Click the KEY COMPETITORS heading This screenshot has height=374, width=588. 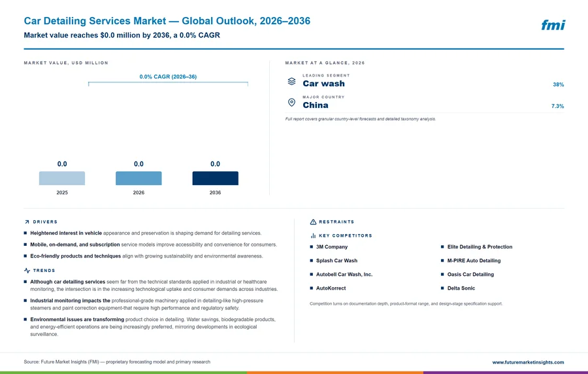click(346, 235)
